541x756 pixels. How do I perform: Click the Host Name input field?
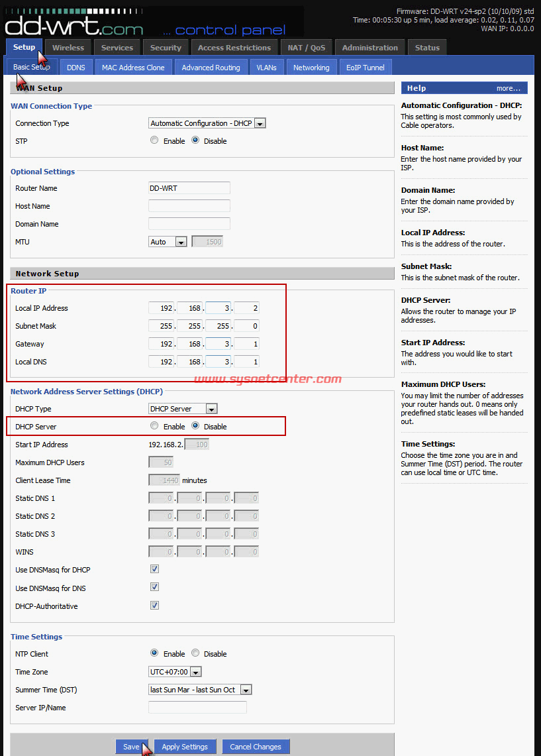189,206
